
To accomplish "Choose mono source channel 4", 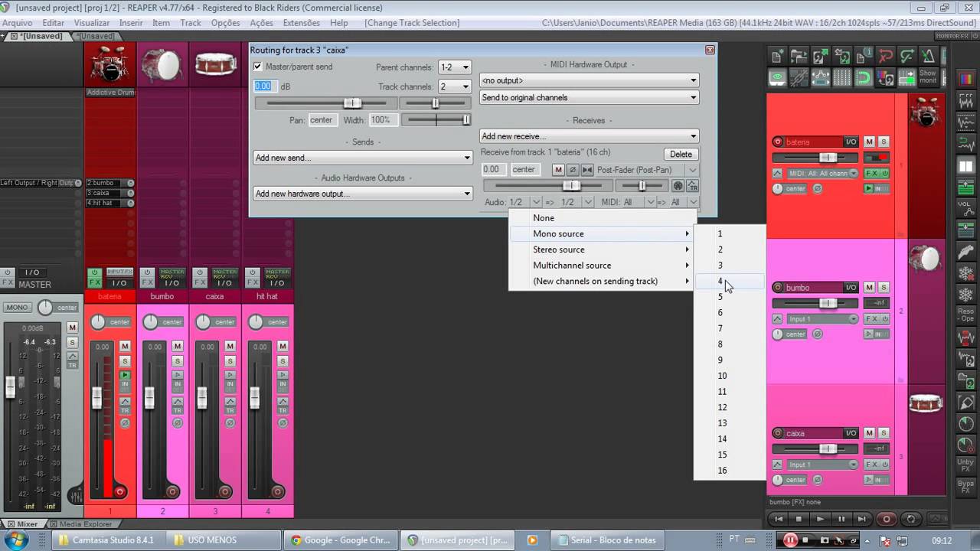I will pyautogui.click(x=730, y=282).
